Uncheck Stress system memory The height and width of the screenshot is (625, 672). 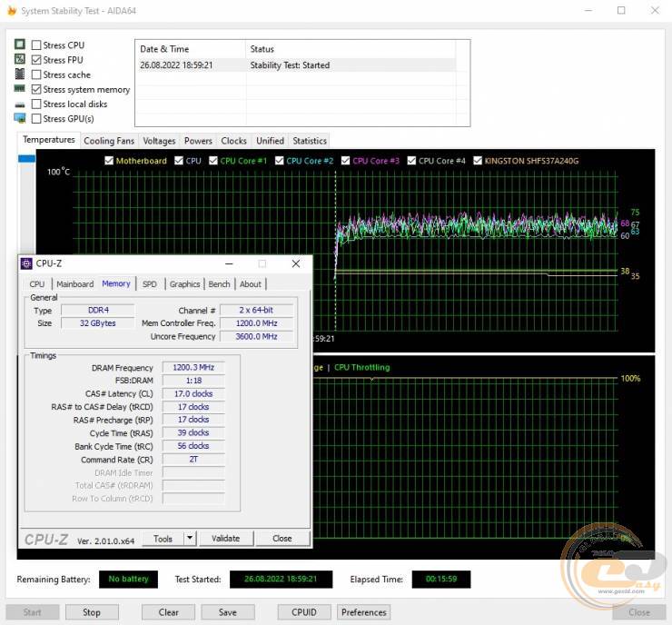pos(36,89)
